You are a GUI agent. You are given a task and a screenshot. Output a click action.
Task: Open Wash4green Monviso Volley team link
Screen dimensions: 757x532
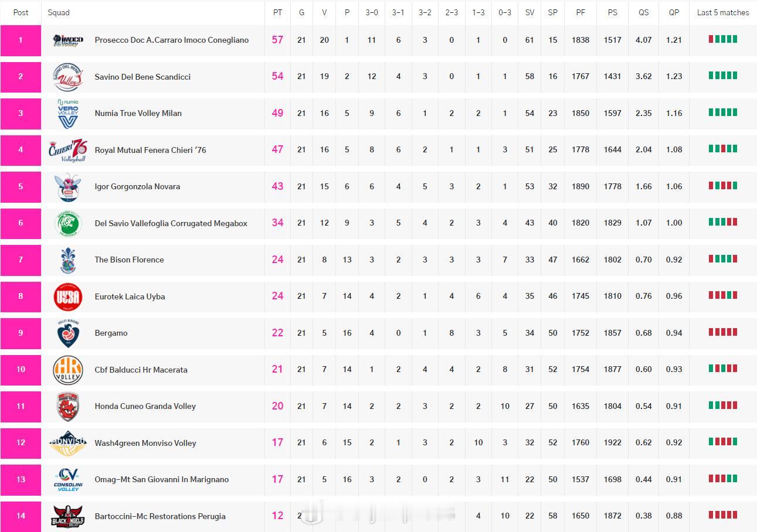point(145,443)
